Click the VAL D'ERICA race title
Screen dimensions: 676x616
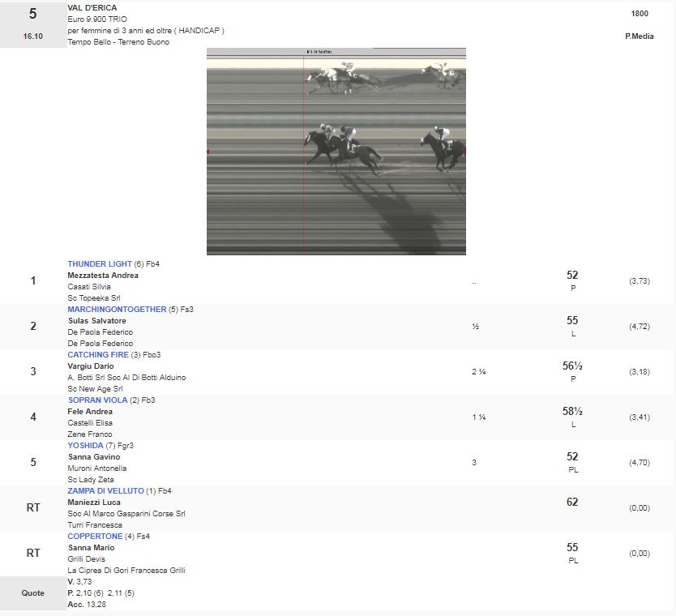click(92, 8)
